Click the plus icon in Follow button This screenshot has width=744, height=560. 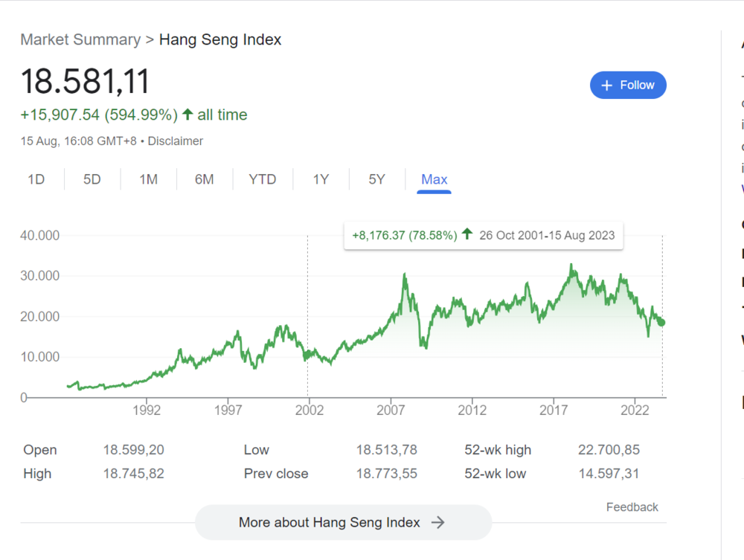pyautogui.click(x=607, y=86)
